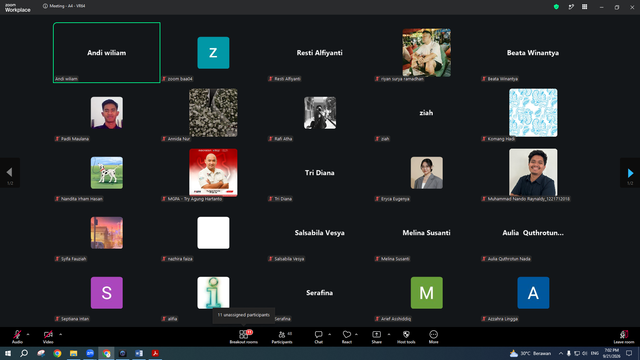The height and width of the screenshot is (360, 640).
Task: Click riyan surya ramadhan profile photo
Action: point(427,53)
